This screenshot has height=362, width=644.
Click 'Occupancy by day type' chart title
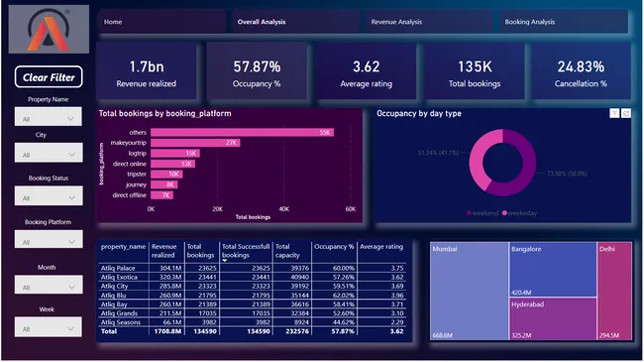click(419, 113)
